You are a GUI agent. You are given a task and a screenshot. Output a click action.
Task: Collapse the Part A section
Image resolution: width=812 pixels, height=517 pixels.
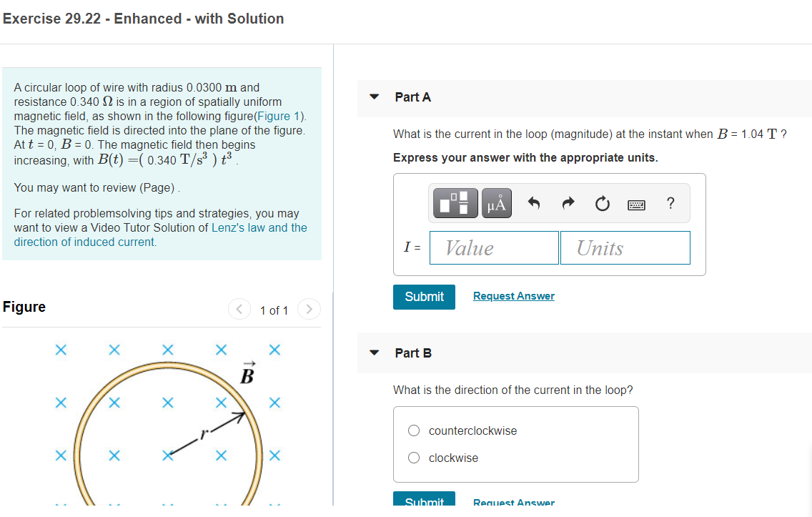coord(374,97)
